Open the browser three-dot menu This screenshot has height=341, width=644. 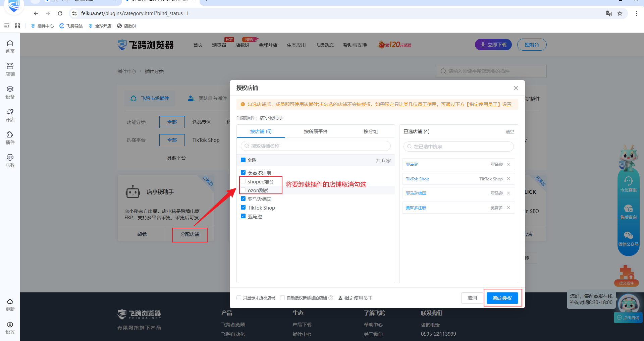point(636,13)
